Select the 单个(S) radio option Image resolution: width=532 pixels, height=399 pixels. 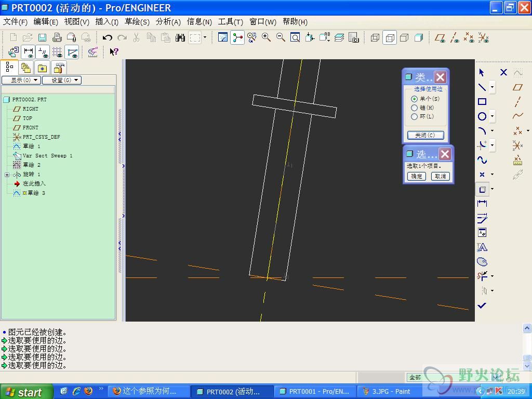[415, 99]
